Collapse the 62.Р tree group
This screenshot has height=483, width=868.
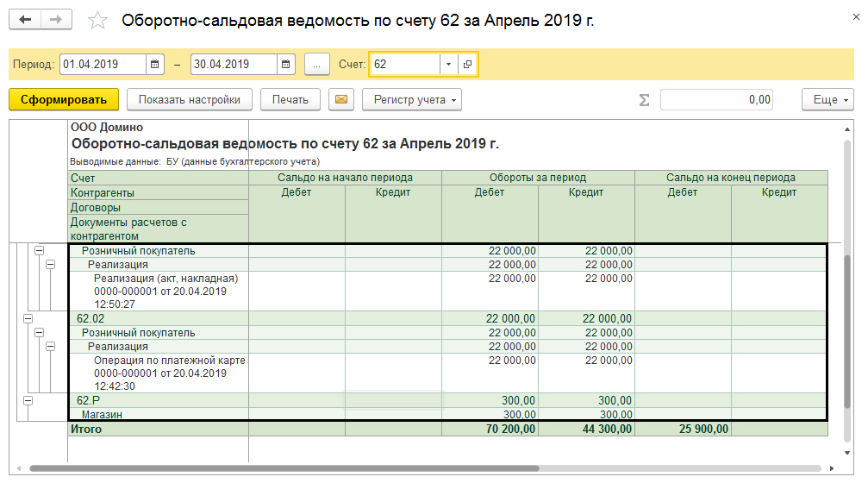point(28,400)
